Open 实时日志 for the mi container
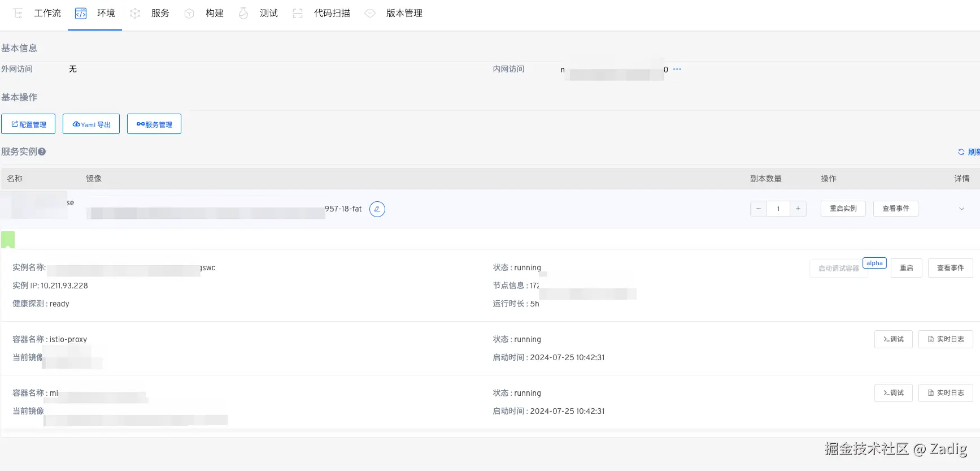This screenshot has height=471, width=980. coord(946,393)
